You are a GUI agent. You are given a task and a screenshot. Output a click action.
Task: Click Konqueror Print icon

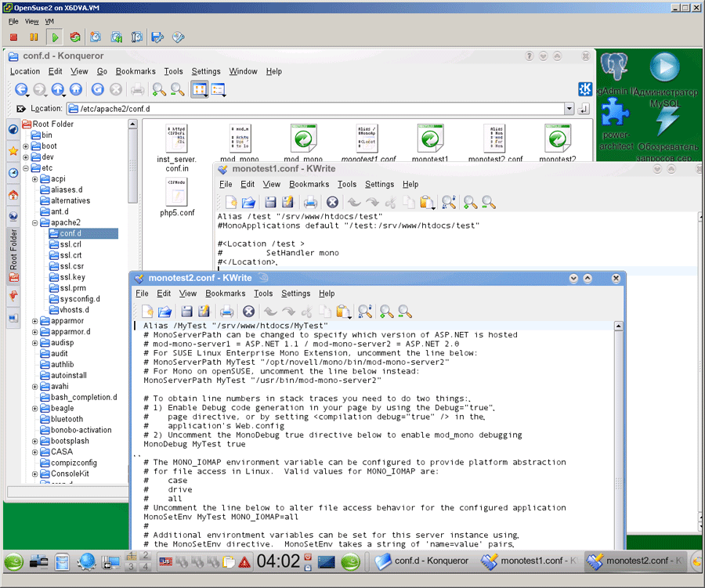(138, 90)
